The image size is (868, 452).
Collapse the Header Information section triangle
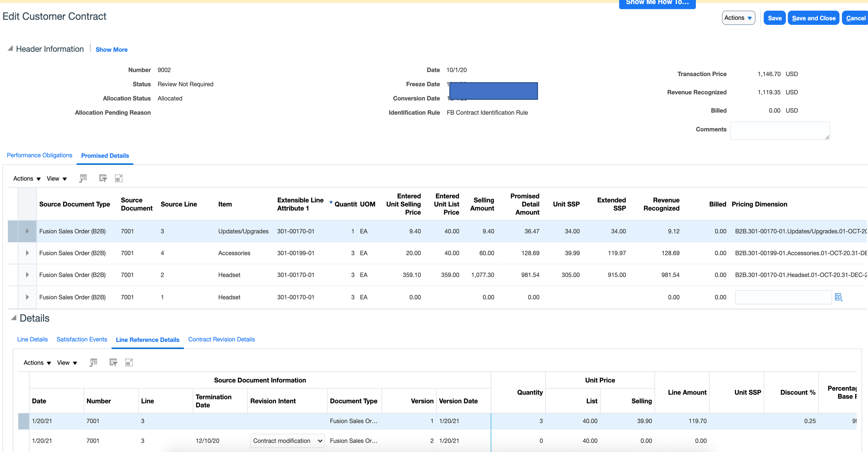(x=10, y=49)
